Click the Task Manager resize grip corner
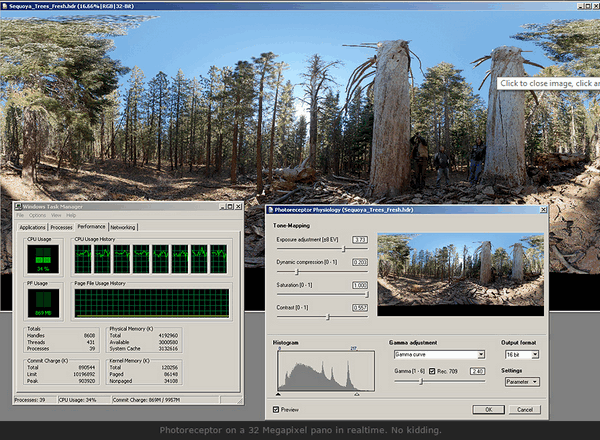600x440 pixels. coord(240,401)
